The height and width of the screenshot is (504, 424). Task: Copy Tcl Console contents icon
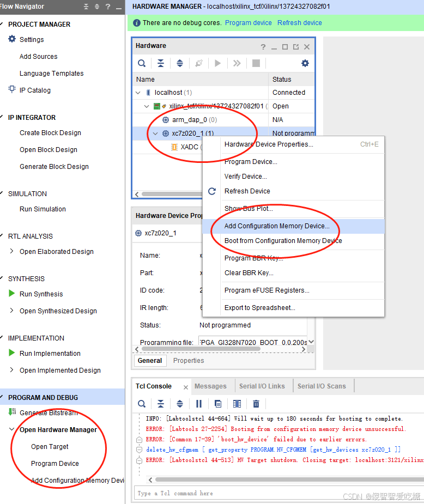[x=218, y=404]
